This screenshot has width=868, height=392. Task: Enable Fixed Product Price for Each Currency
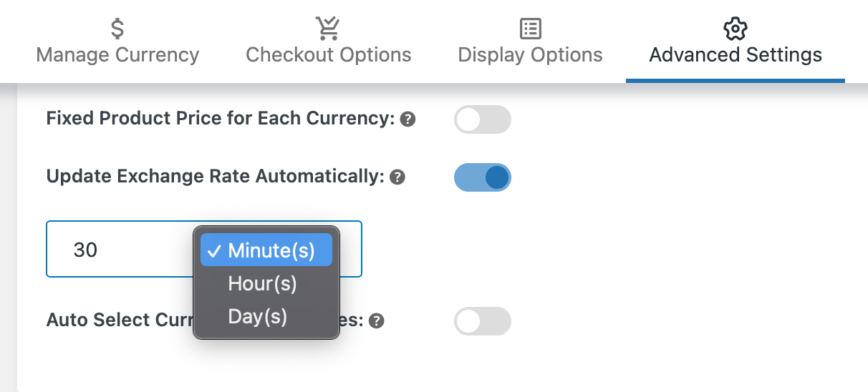click(x=482, y=119)
